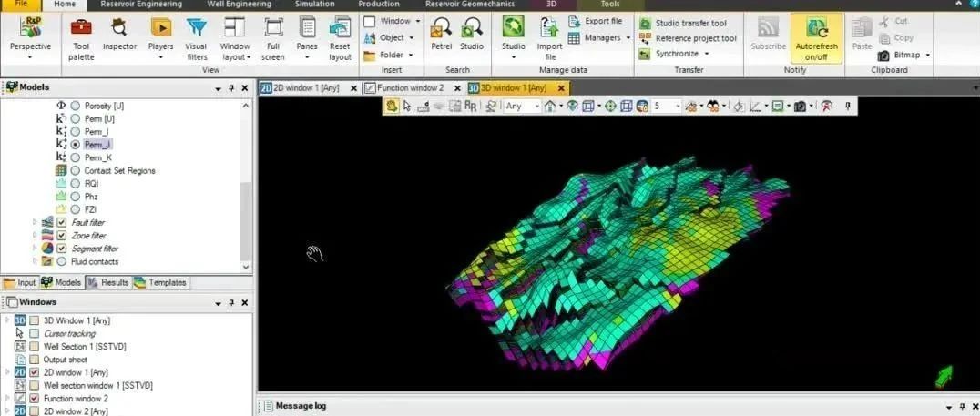This screenshot has width=980, height=416.
Task: Open the Tool palette
Action: [x=81, y=39]
